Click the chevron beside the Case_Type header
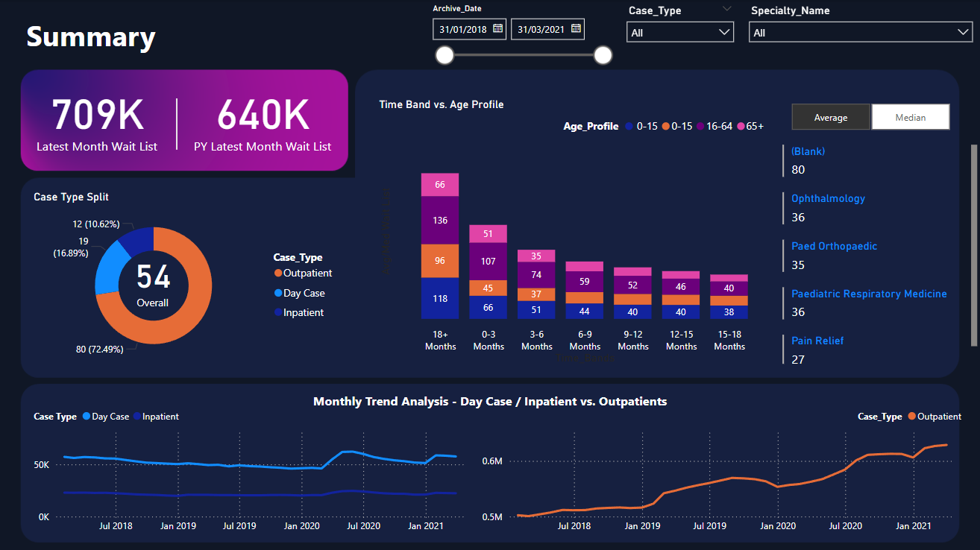Screen dimensions: 980x550 click(727, 9)
